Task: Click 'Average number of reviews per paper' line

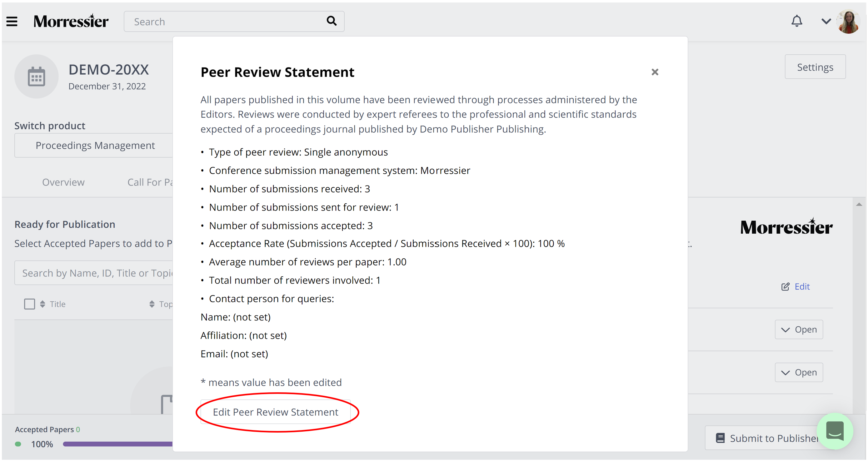Action: (x=308, y=262)
